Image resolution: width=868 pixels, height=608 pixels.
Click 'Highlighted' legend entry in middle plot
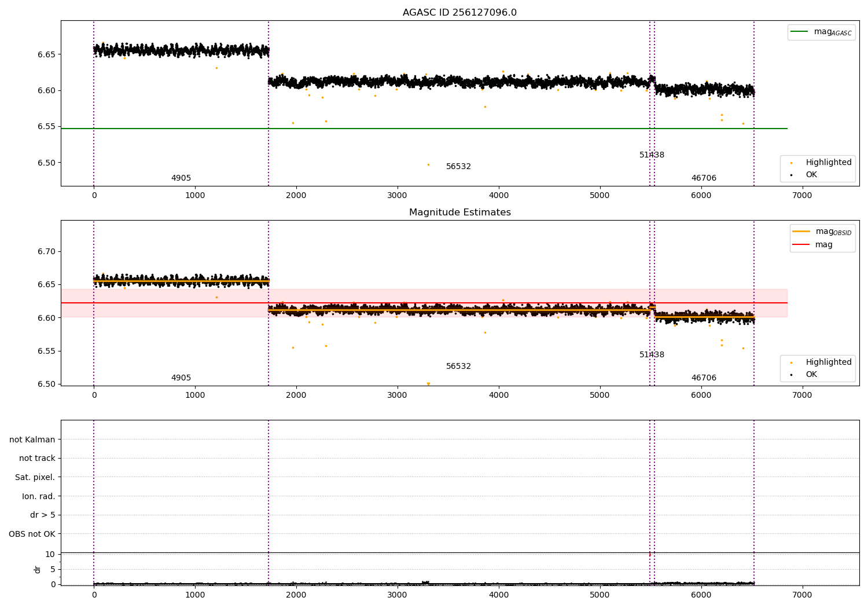point(821,362)
